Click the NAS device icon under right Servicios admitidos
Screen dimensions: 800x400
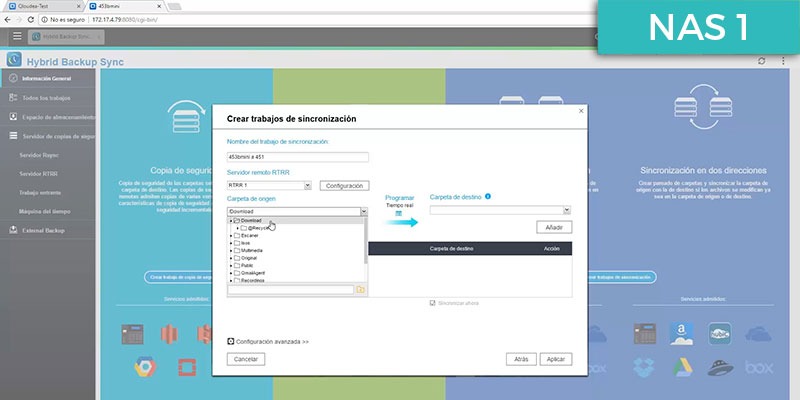tap(644, 334)
